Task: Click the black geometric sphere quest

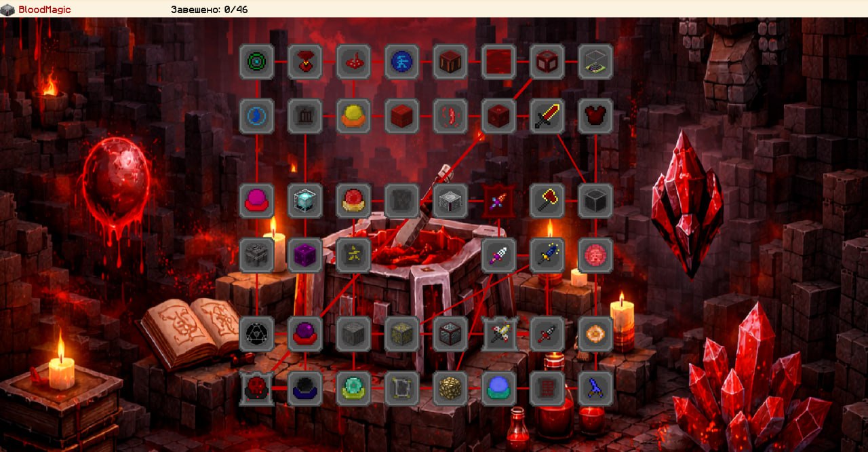Action: (x=257, y=334)
